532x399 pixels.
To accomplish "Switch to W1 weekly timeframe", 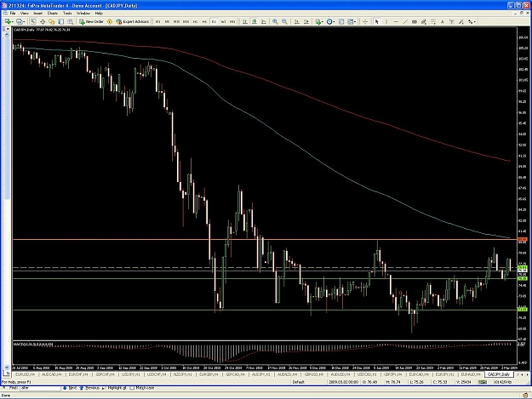I will click(x=223, y=22).
